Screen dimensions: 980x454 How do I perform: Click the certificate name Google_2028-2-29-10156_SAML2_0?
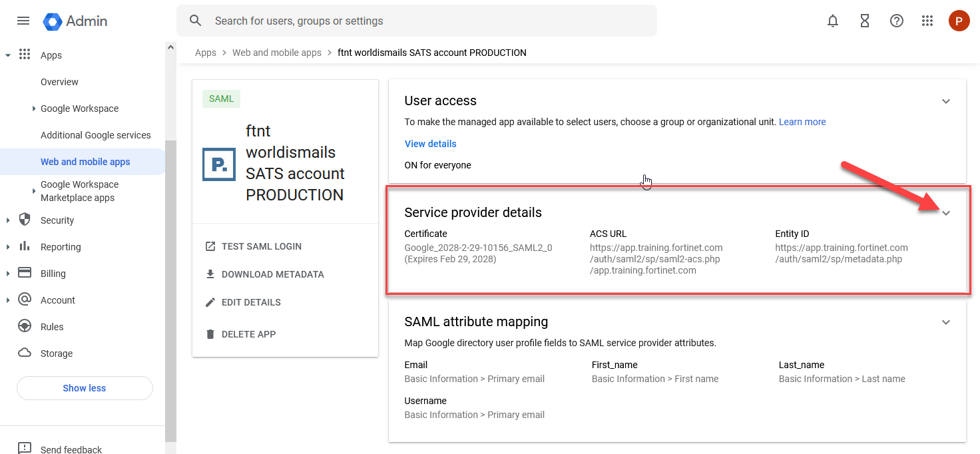[479, 248]
